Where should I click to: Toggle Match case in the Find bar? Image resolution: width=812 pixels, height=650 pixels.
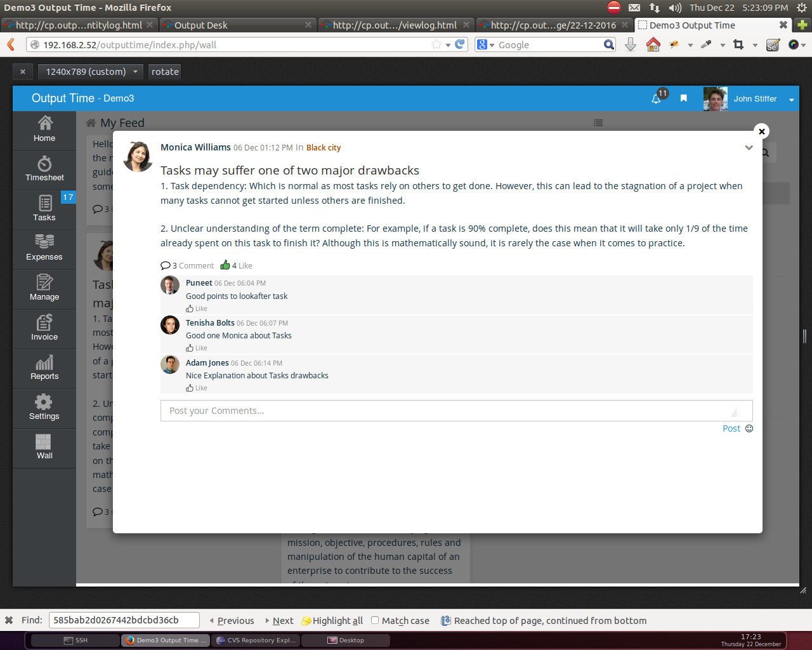tap(374, 621)
